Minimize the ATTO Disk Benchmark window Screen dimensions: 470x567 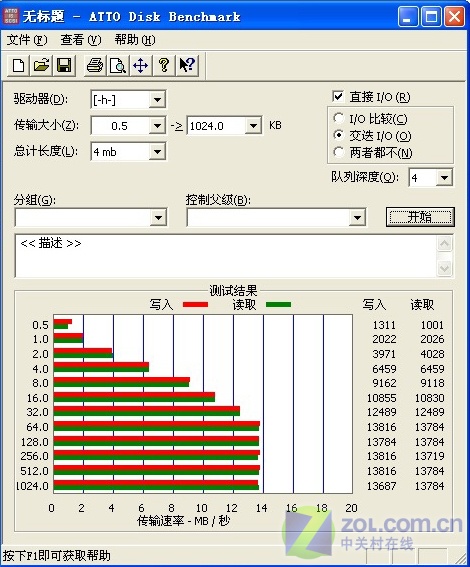tap(408, 17)
